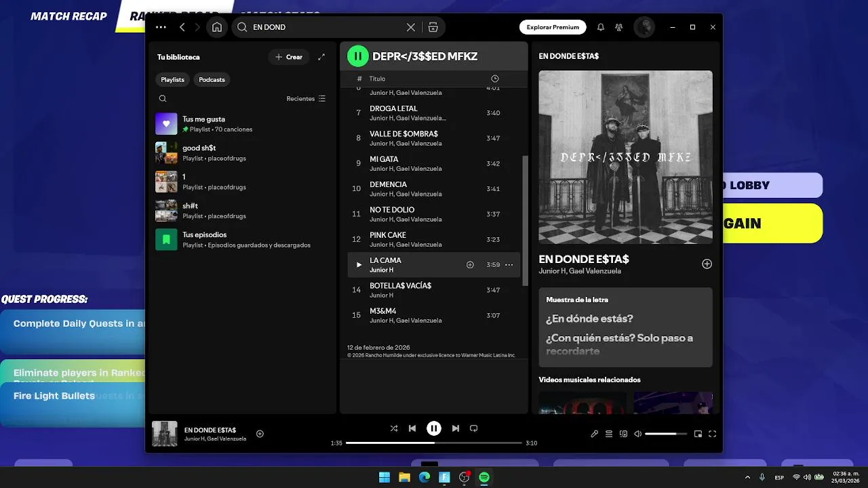The image size is (868, 488).
Task: Open good sh$t playlist
Action: pos(242,152)
